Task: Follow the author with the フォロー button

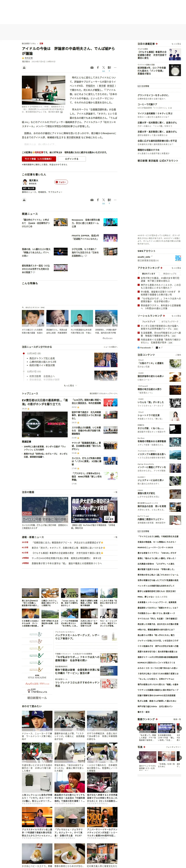Action: [61, 182]
